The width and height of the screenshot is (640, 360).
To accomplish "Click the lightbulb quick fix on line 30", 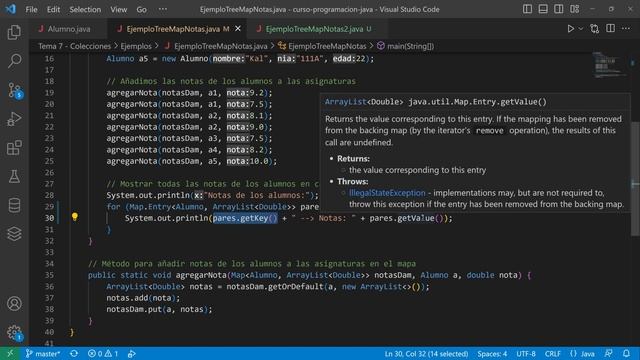I will (x=75, y=217).
